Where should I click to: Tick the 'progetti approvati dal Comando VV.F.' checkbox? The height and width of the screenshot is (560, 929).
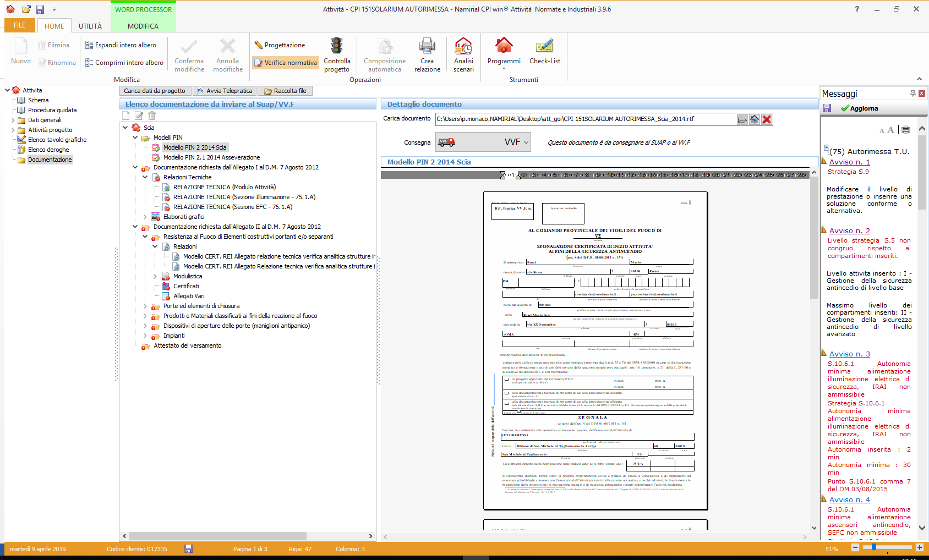click(x=506, y=379)
